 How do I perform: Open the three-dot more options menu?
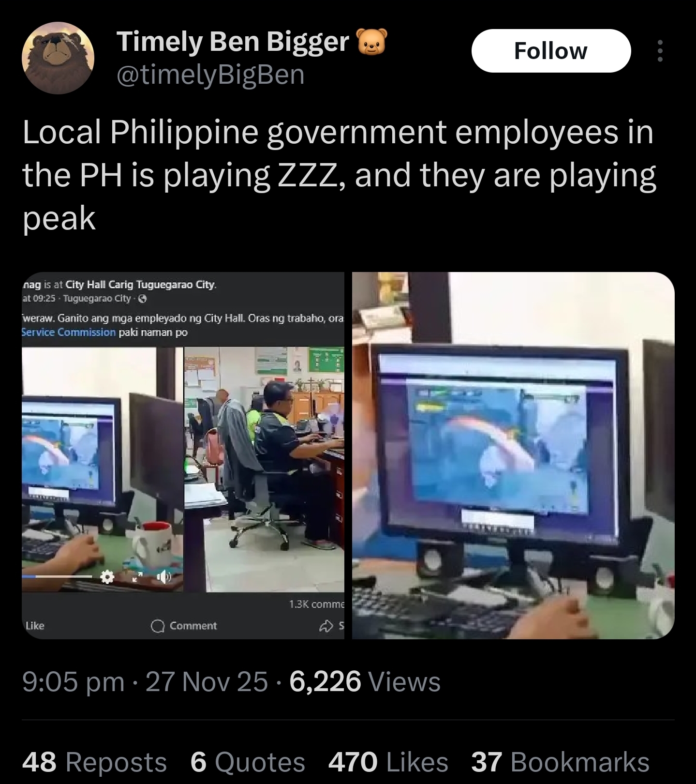pos(660,51)
